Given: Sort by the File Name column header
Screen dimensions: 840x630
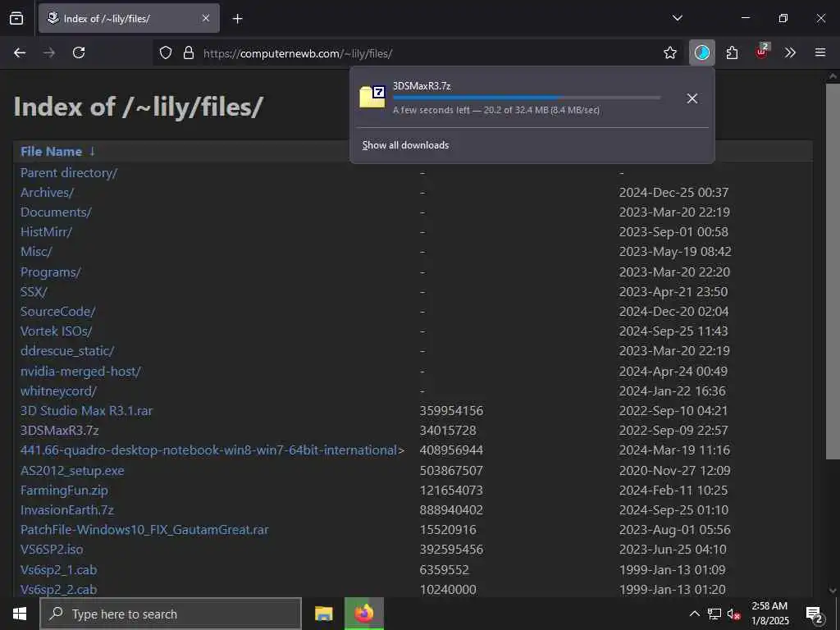Looking at the screenshot, I should pos(52,152).
